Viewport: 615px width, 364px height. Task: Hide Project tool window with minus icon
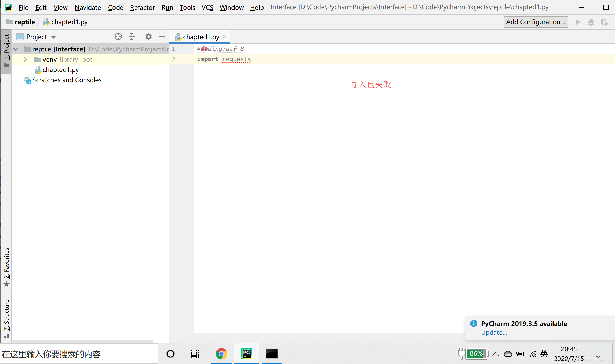(162, 37)
